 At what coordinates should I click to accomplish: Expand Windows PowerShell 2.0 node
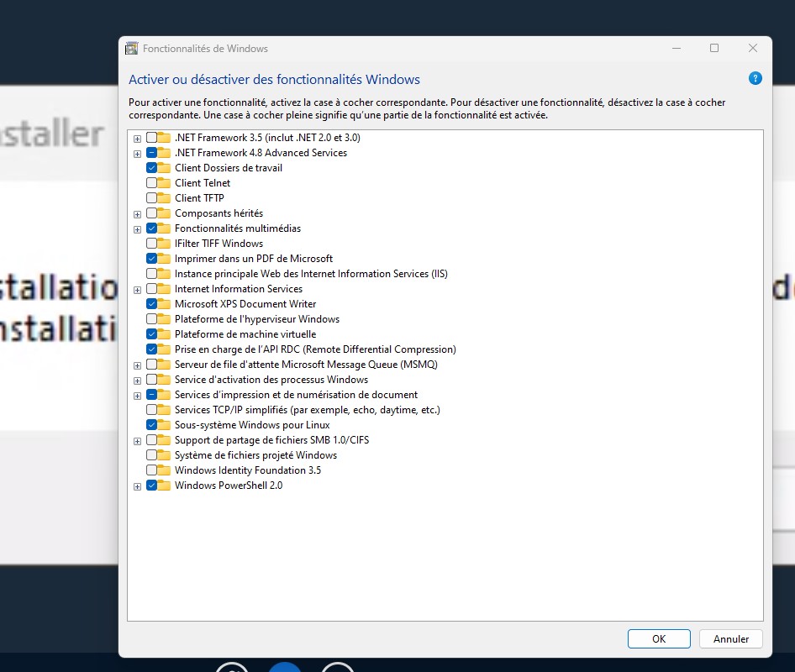[137, 486]
